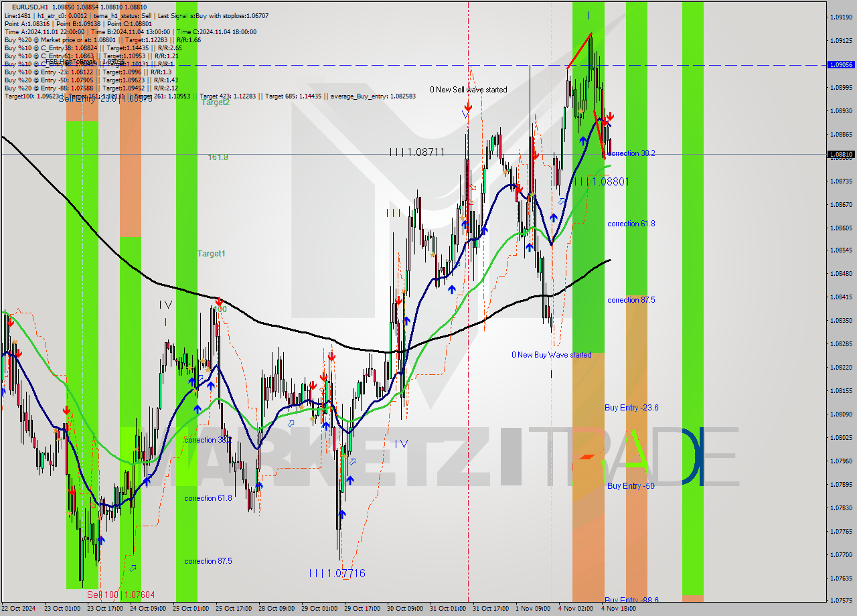
Task: Select the 'I I I 1.07716' wave label
Action: point(337,574)
